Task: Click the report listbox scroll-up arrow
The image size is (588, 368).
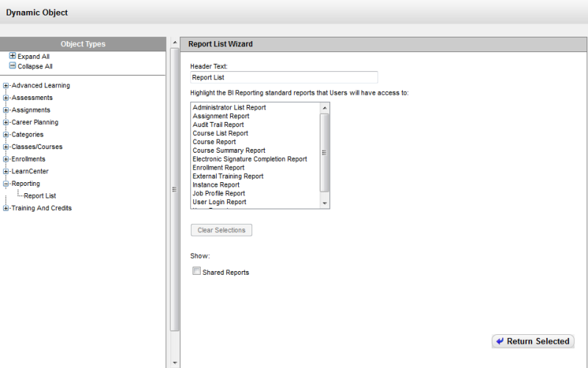Action: (325, 108)
